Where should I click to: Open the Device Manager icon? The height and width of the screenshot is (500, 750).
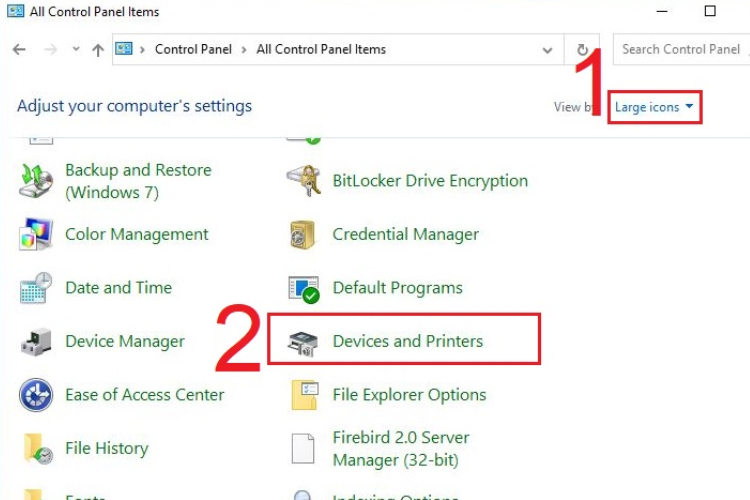pyautogui.click(x=37, y=342)
